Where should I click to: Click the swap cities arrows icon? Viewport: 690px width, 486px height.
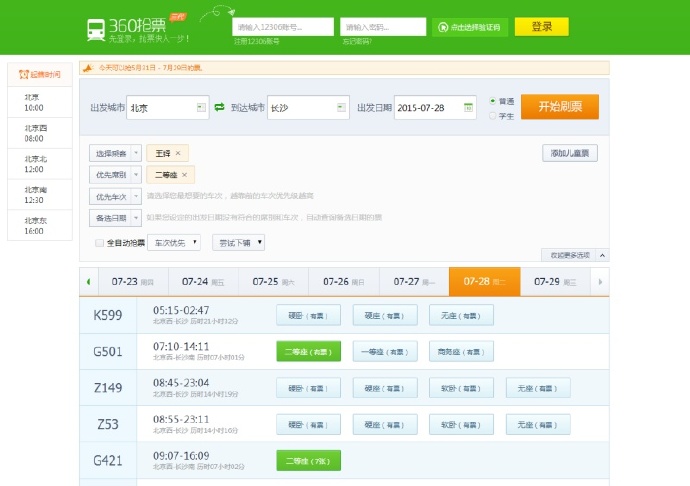219,107
